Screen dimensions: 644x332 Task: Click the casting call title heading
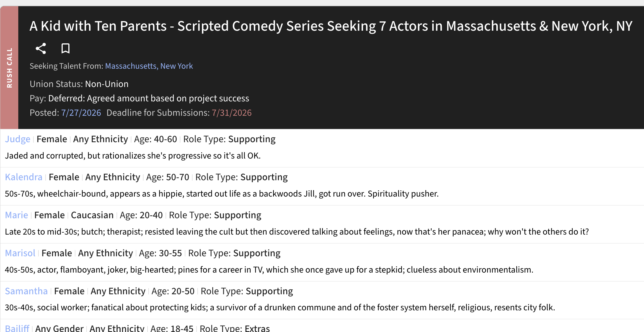tap(331, 26)
